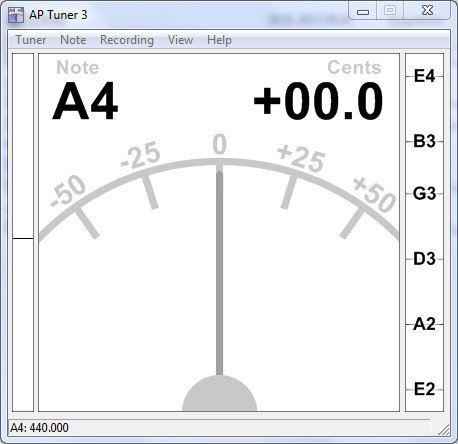Click the Note label above A4
Screen dimensions: 458x444
77,68
